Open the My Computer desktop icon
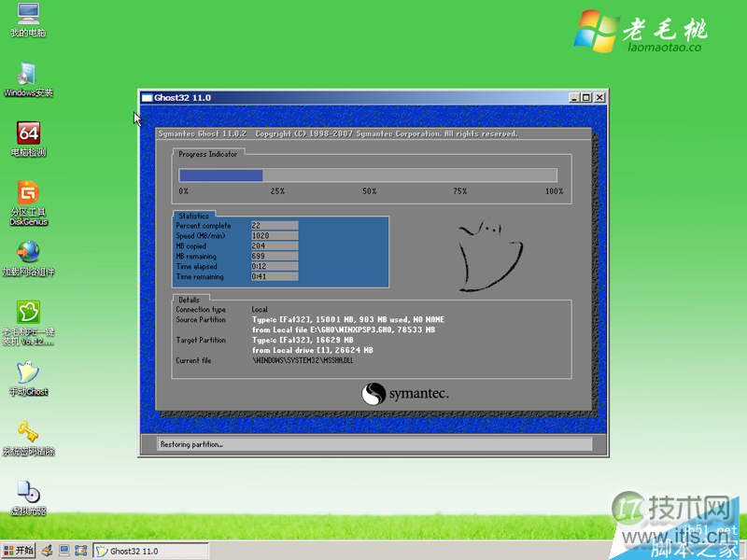The width and height of the screenshot is (747, 560). [28, 20]
